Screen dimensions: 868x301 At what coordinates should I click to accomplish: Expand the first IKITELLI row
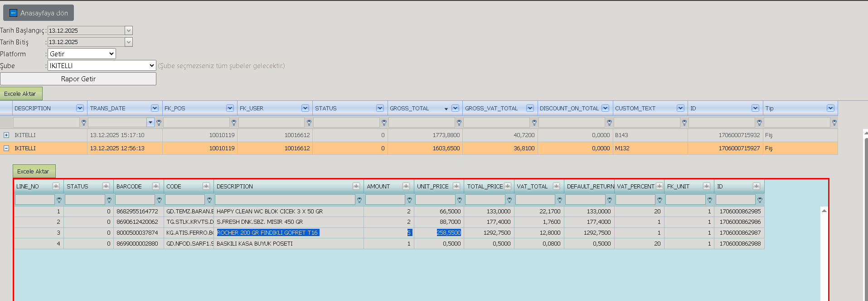(6, 135)
